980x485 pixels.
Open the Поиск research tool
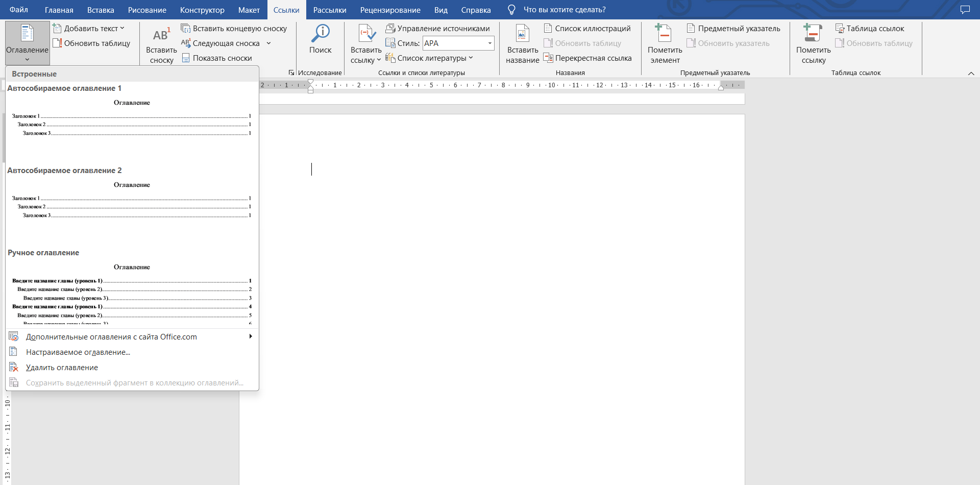321,39
